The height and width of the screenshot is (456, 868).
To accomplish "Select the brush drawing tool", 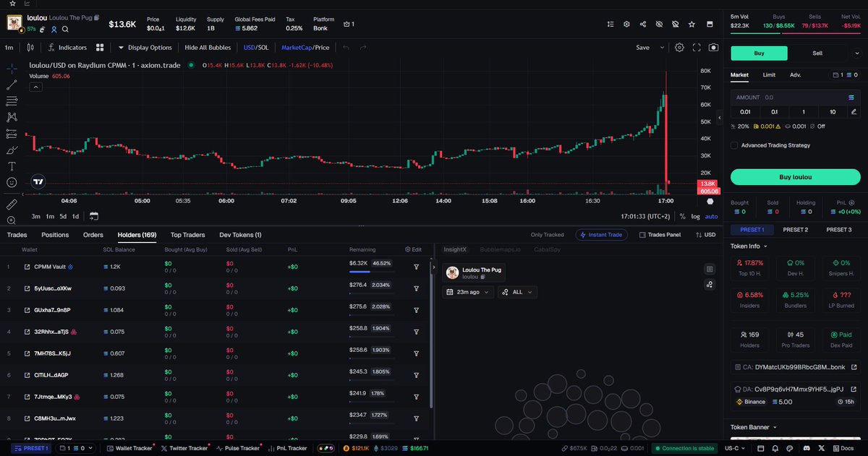I will [12, 150].
